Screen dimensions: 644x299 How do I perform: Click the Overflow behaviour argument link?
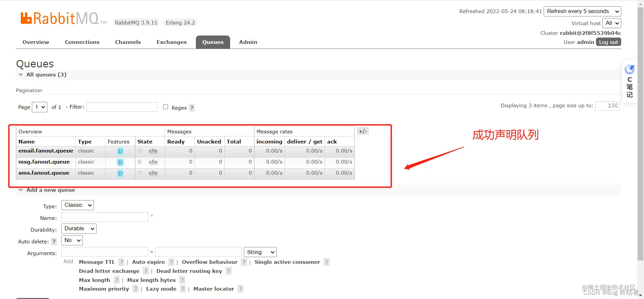click(x=210, y=262)
